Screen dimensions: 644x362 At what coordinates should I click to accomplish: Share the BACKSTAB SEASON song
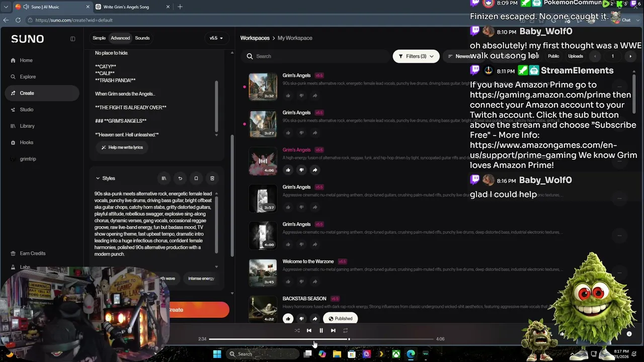coord(315,318)
